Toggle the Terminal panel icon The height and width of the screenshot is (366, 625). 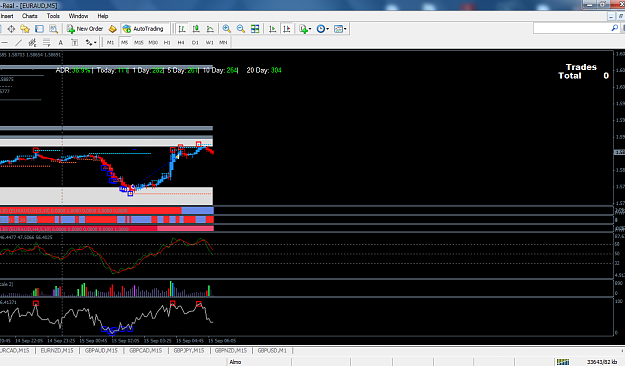pos(39,29)
